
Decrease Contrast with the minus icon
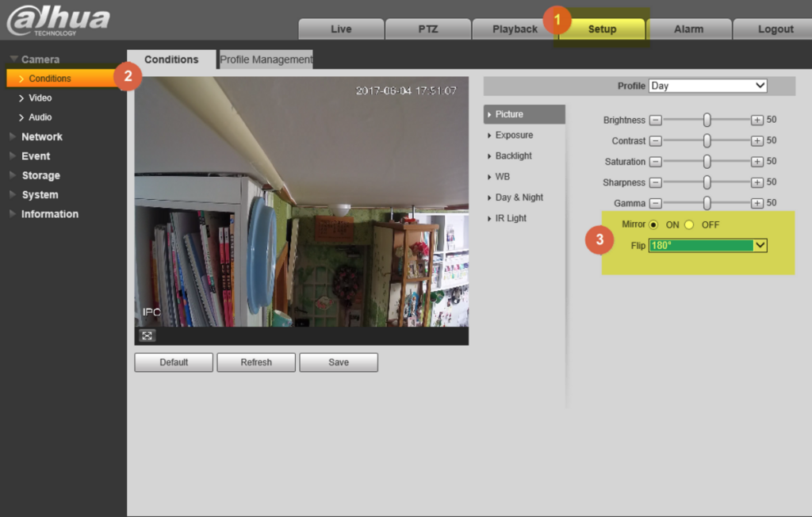(655, 141)
